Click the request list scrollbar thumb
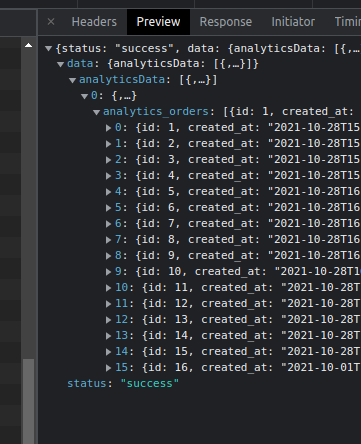361x444 pixels. (29, 401)
